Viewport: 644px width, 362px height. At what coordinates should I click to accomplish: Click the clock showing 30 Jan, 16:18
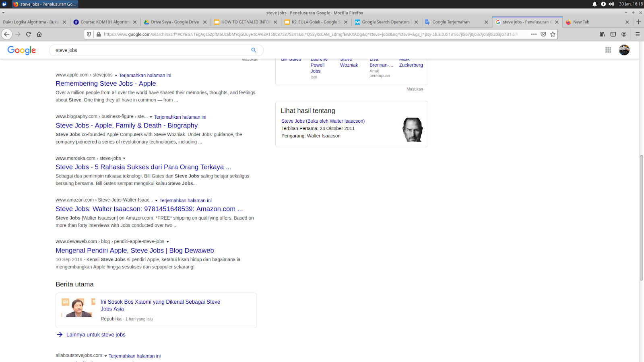click(631, 4)
